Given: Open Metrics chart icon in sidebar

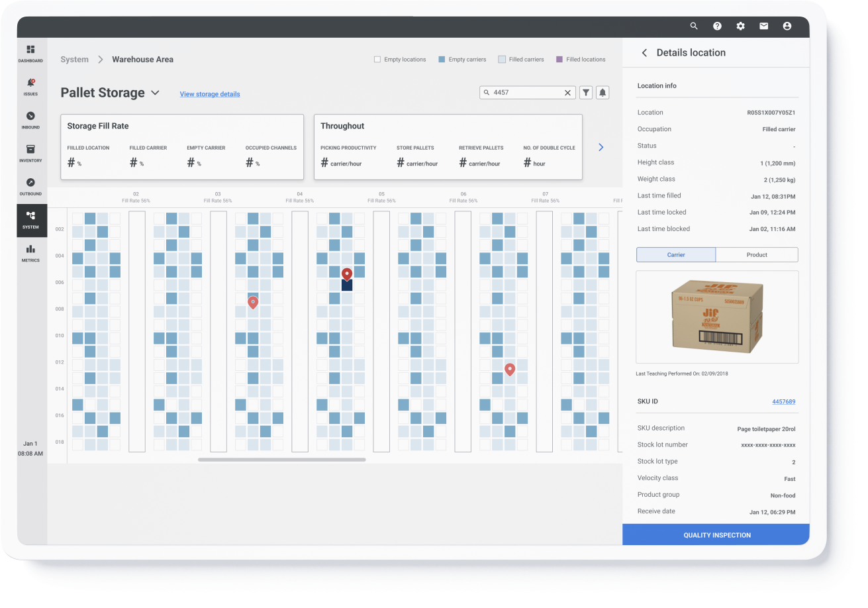Looking at the screenshot, I should point(31,252).
